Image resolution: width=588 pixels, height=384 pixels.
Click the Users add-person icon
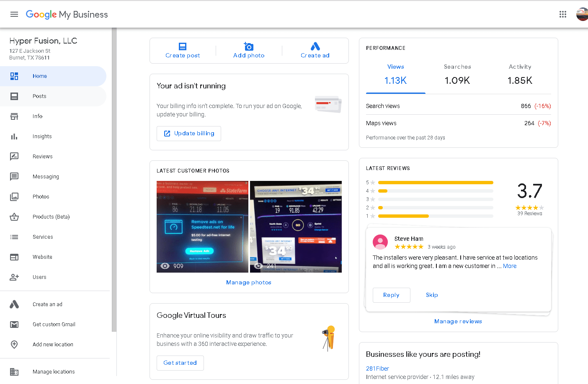(x=14, y=277)
